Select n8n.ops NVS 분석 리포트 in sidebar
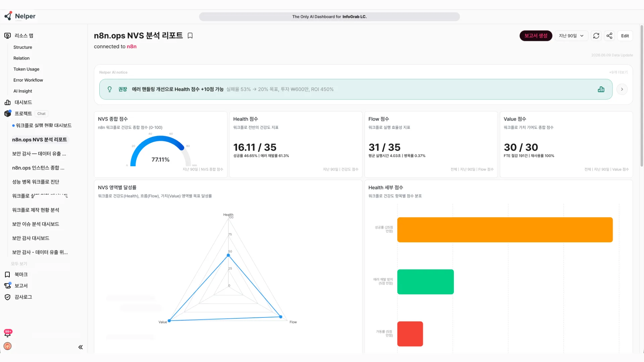The height and width of the screenshot is (362, 644). coord(40,139)
